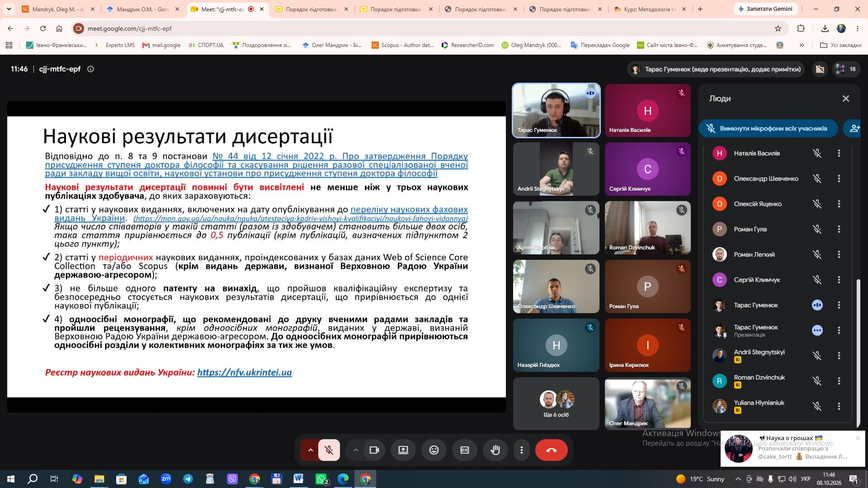
Task: Open Word from the Windows taskbar
Action: 298,479
